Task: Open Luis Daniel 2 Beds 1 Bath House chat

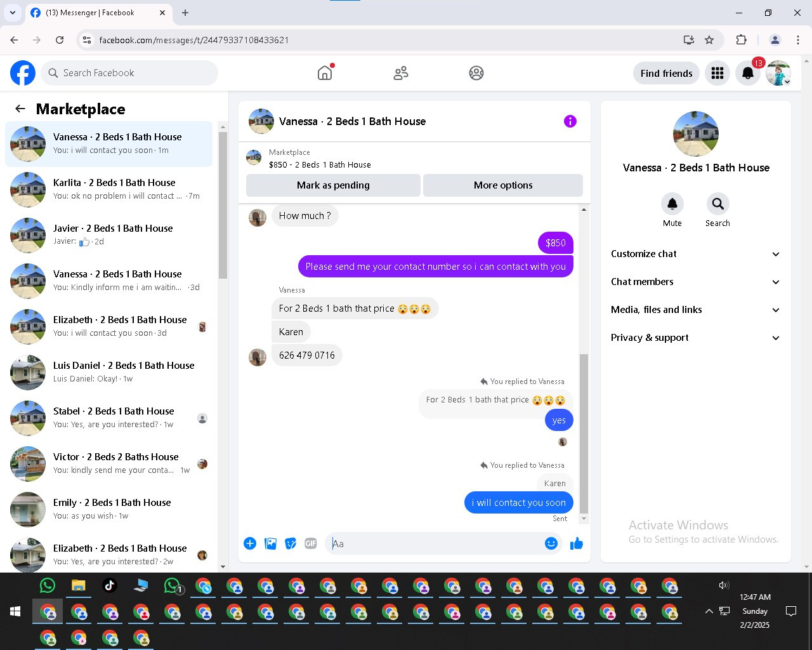Action: coord(108,373)
